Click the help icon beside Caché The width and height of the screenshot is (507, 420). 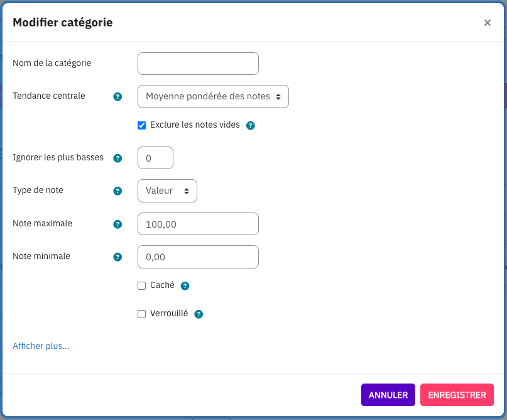point(185,285)
